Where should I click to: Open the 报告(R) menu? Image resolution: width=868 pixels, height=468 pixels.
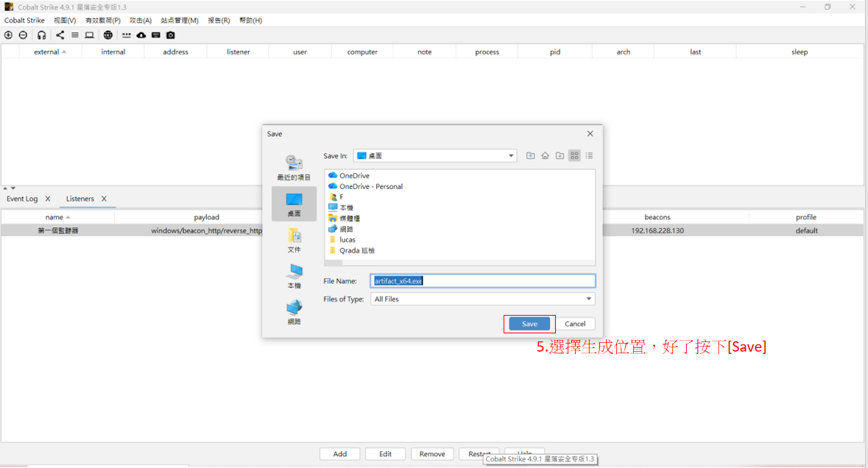219,21
